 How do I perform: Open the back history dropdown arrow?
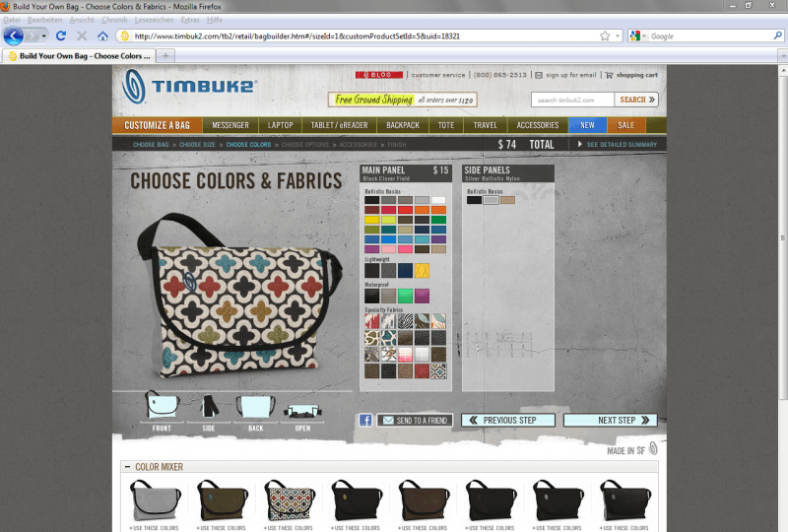tap(44, 36)
